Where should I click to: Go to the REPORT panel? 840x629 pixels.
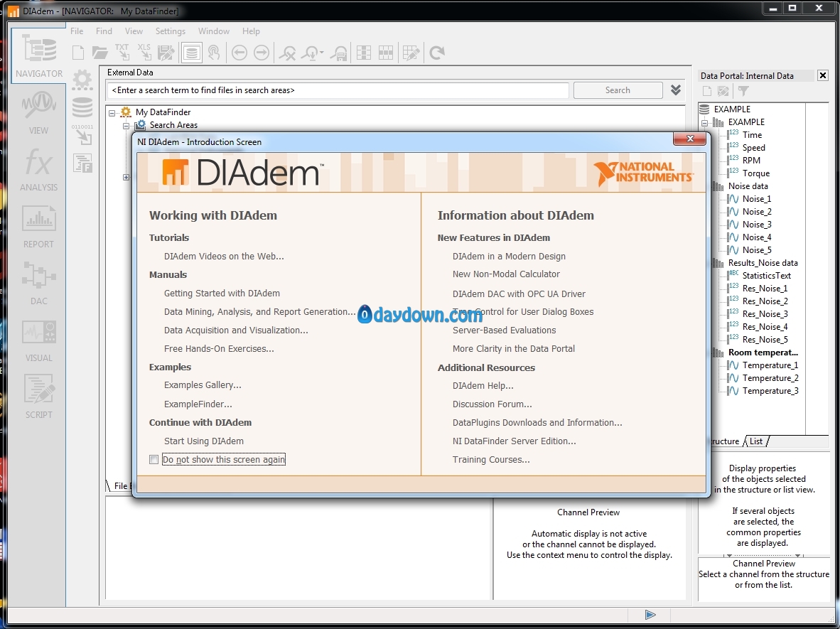pyautogui.click(x=38, y=226)
